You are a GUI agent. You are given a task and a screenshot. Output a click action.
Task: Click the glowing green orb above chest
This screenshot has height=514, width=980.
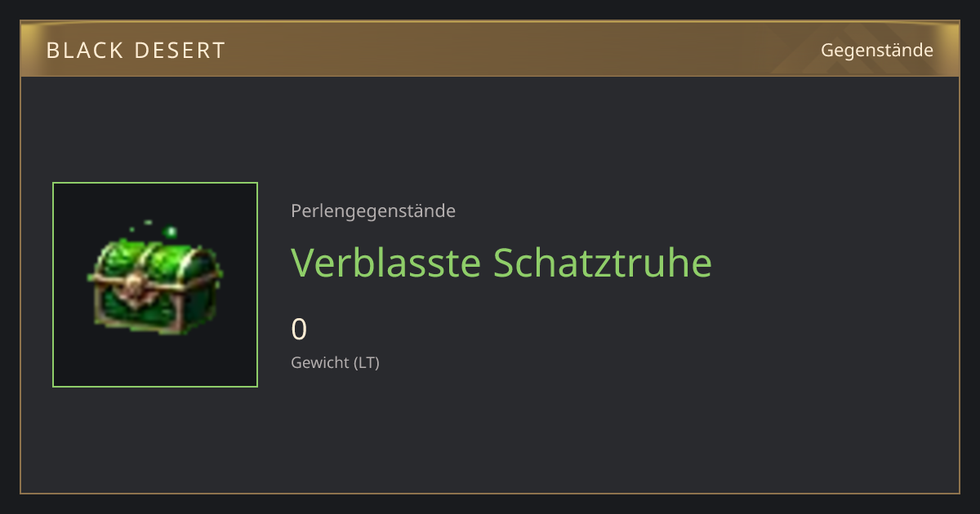pyautogui.click(x=171, y=233)
